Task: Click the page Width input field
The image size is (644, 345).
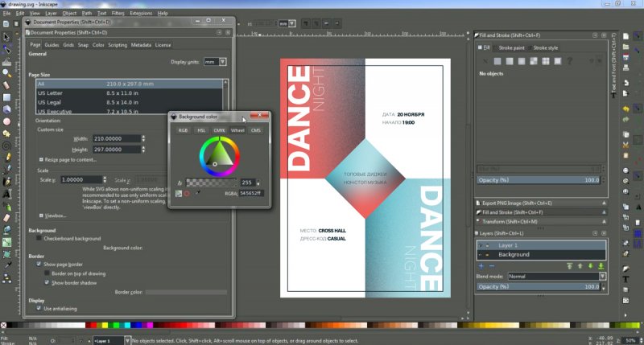Action: (x=116, y=138)
